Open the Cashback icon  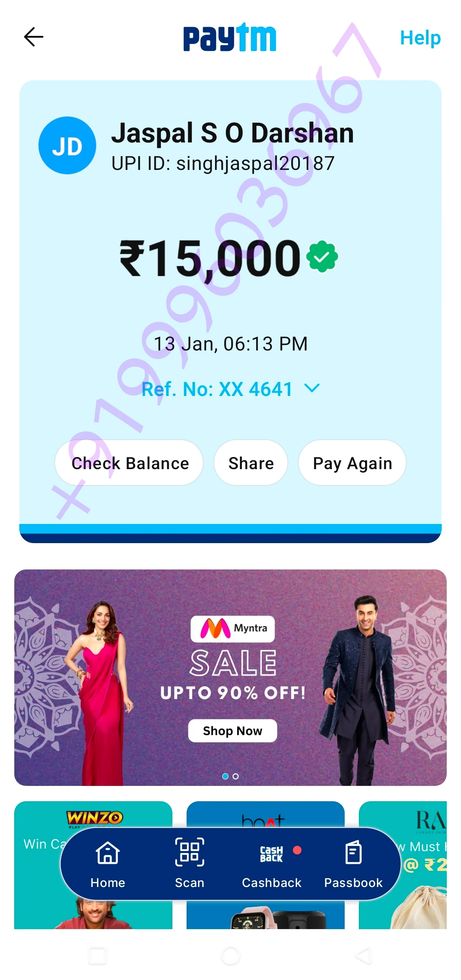271,854
